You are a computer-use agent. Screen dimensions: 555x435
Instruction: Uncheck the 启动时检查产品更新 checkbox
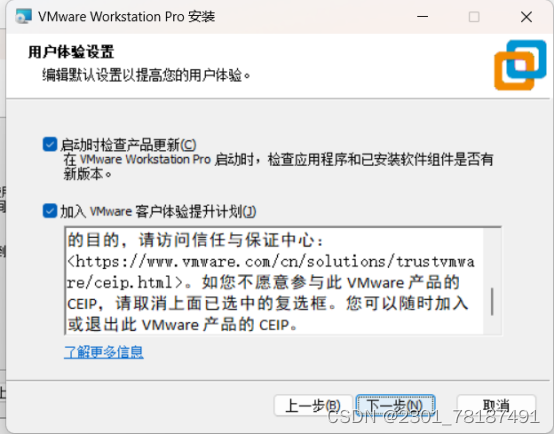point(50,144)
